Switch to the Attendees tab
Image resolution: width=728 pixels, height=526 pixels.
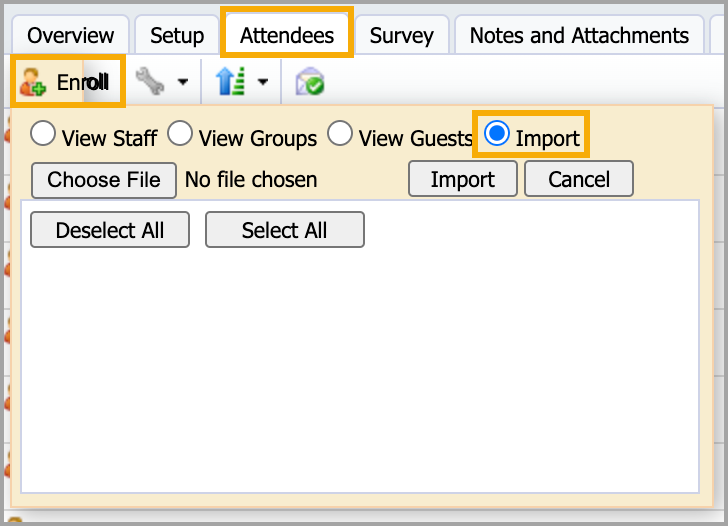[287, 33]
